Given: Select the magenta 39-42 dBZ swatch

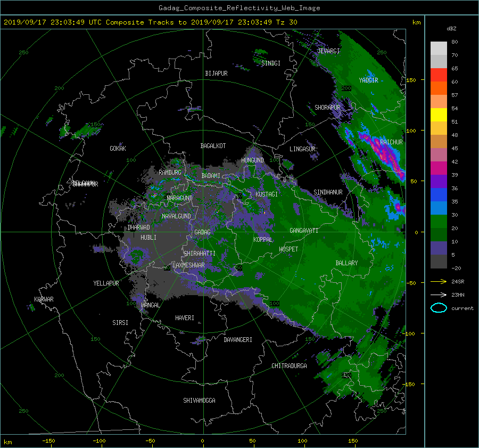Looking at the screenshot, I should [x=439, y=168].
